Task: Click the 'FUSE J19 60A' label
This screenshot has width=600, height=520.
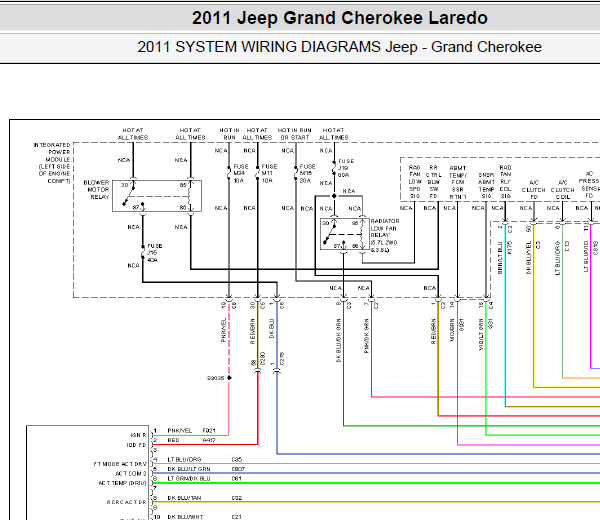Action: [345, 168]
